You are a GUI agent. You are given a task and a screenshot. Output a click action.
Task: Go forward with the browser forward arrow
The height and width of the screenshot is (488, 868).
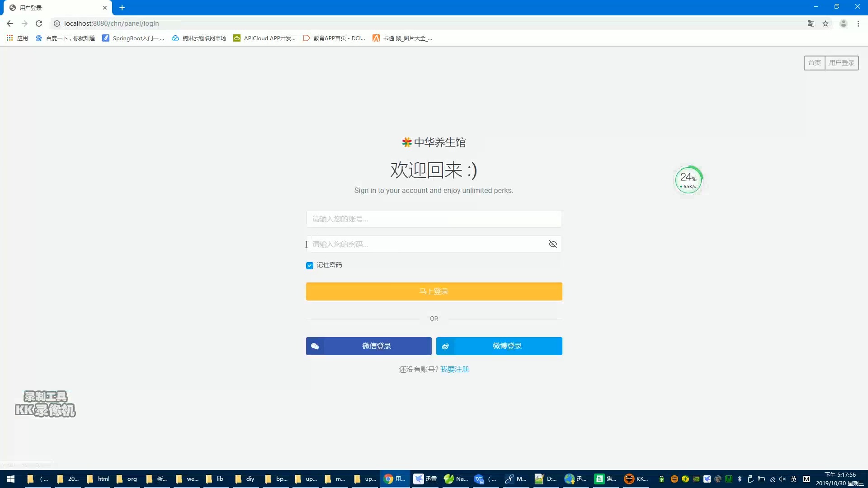click(24, 23)
